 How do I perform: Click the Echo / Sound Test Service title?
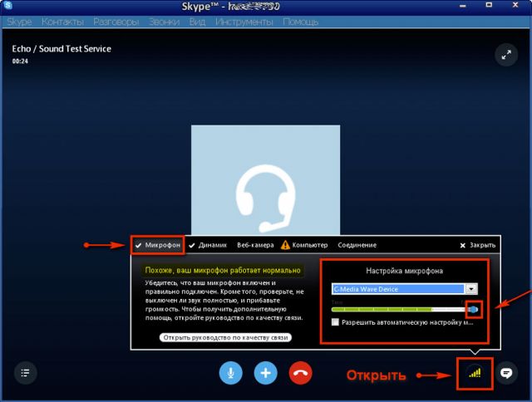pos(62,49)
